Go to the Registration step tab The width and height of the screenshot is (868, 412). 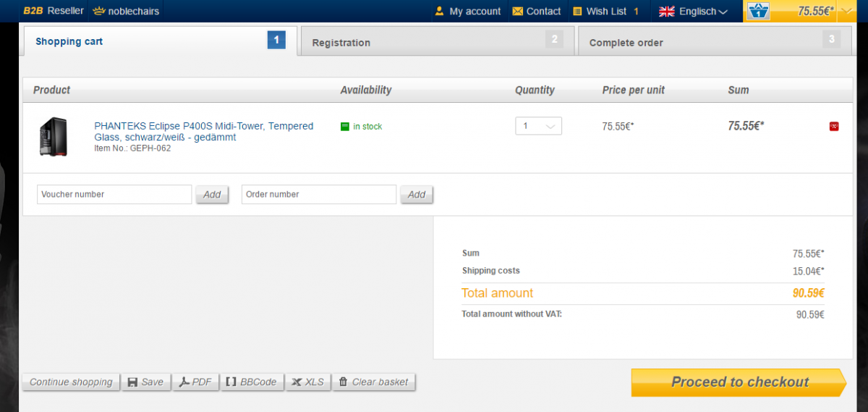[437, 41]
